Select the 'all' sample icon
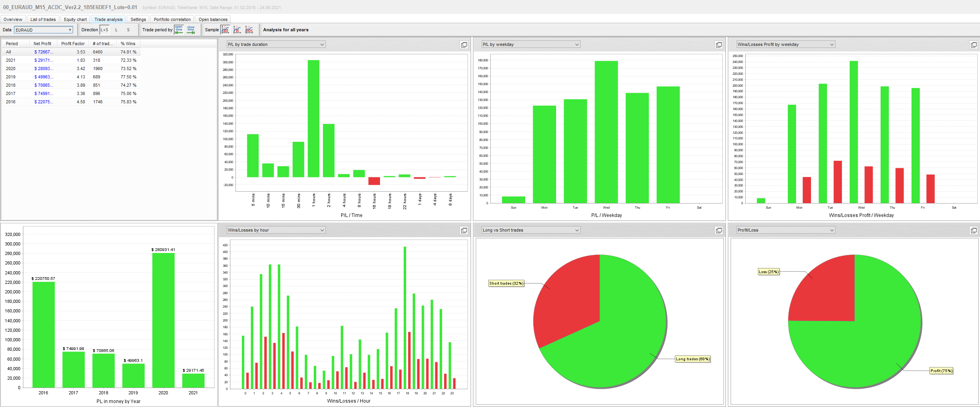 pyautogui.click(x=225, y=30)
